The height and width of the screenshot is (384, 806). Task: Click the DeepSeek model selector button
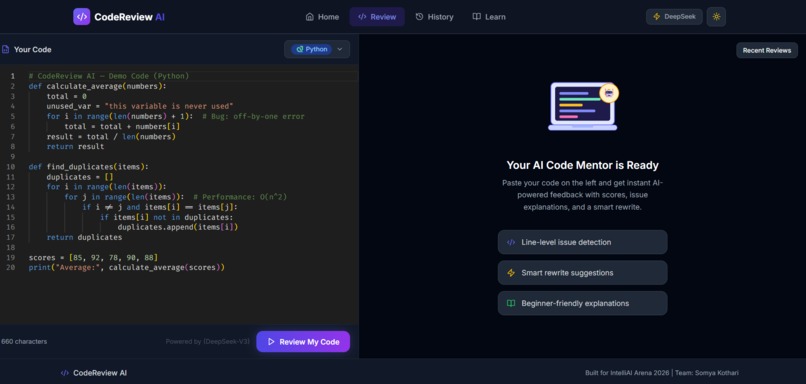(x=674, y=16)
